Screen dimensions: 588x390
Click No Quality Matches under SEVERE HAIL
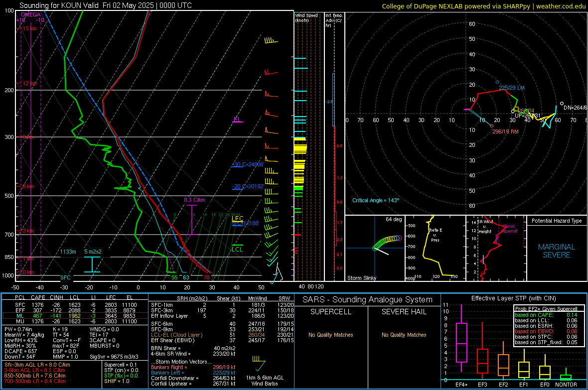[x=404, y=335]
